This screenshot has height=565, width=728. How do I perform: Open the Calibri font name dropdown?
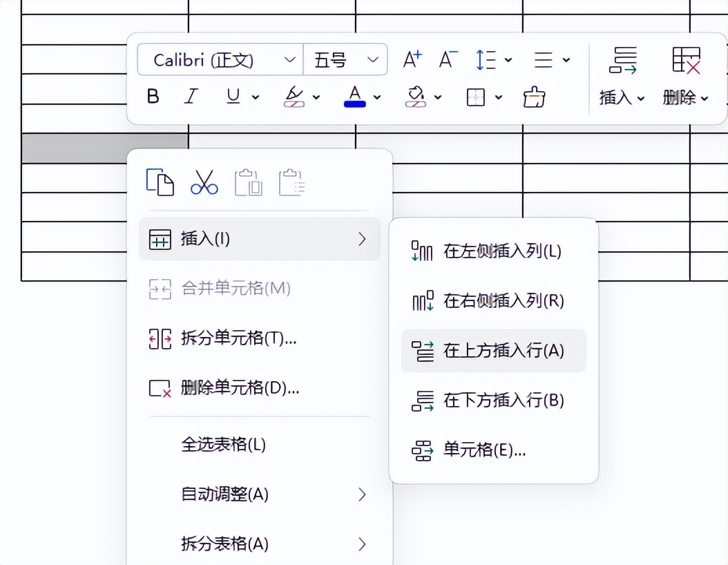(220, 60)
